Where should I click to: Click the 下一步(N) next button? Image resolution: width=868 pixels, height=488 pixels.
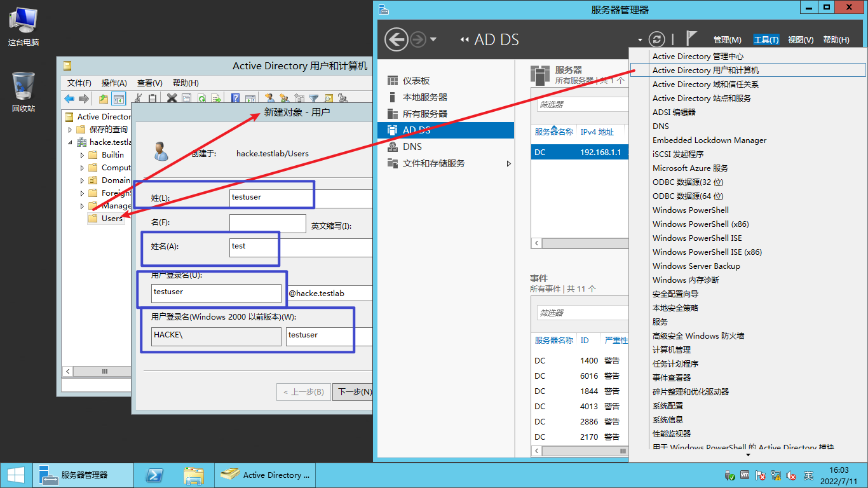pyautogui.click(x=353, y=392)
